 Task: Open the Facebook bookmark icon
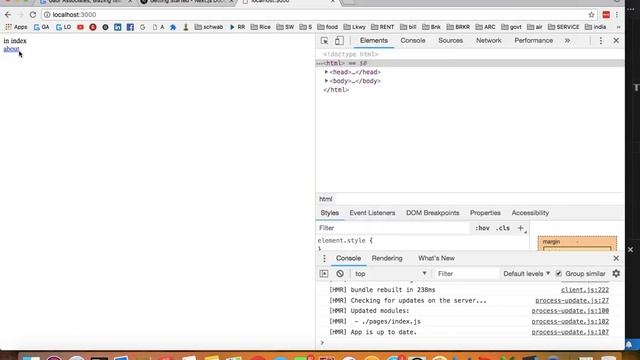(x=130, y=27)
